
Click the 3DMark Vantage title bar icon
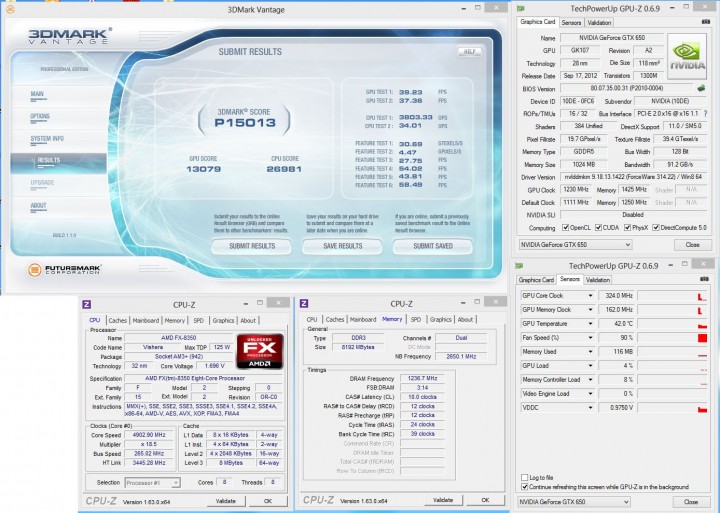click(x=10, y=9)
